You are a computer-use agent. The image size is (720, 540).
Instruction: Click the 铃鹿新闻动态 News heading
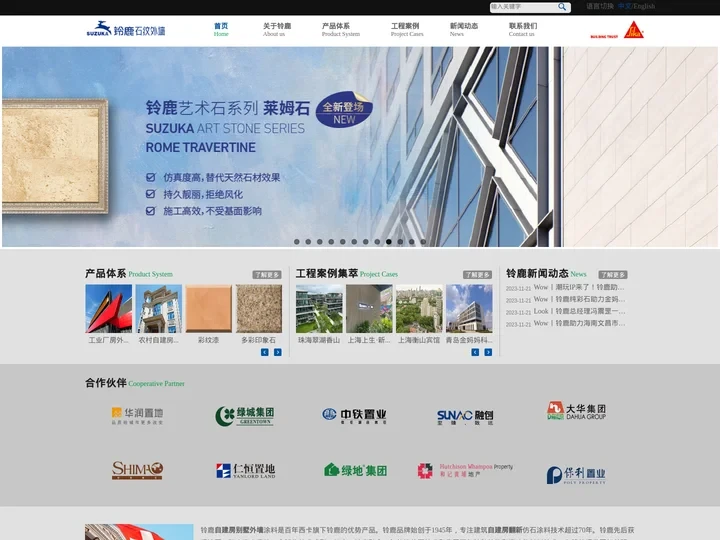pos(546,274)
